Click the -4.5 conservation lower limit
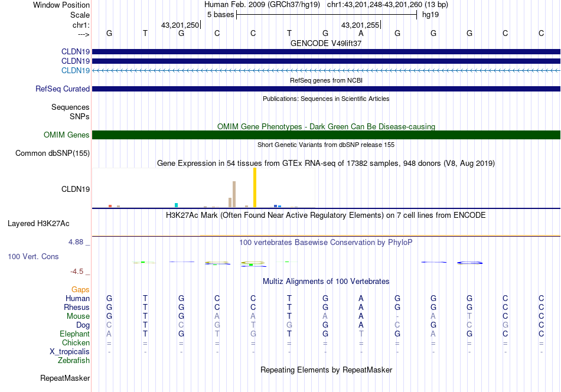The width and height of the screenshot is (561, 392). pyautogui.click(x=77, y=272)
